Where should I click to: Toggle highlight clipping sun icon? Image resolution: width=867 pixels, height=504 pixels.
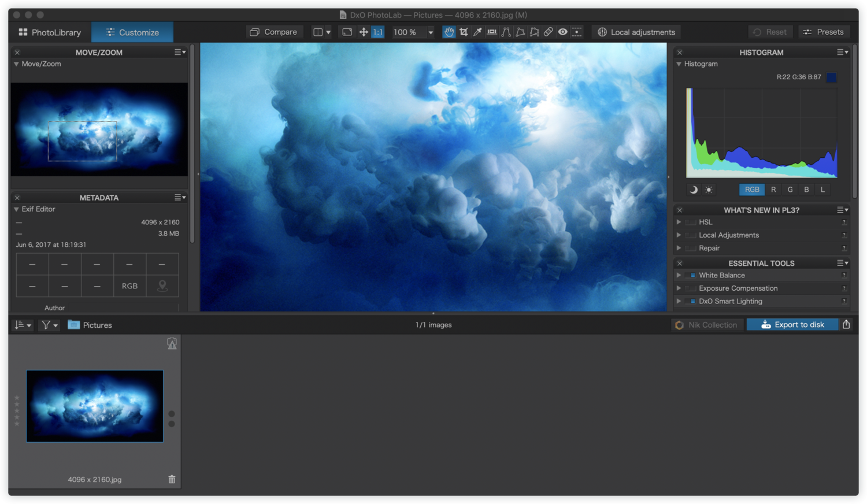tap(709, 190)
